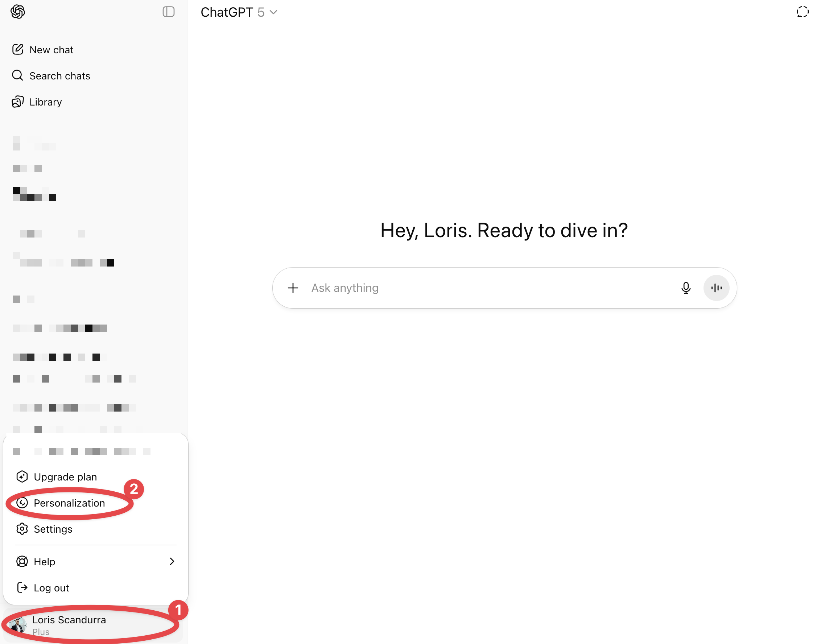Click the Library images icon
Image resolution: width=821 pixels, height=644 pixels.
[x=18, y=102]
